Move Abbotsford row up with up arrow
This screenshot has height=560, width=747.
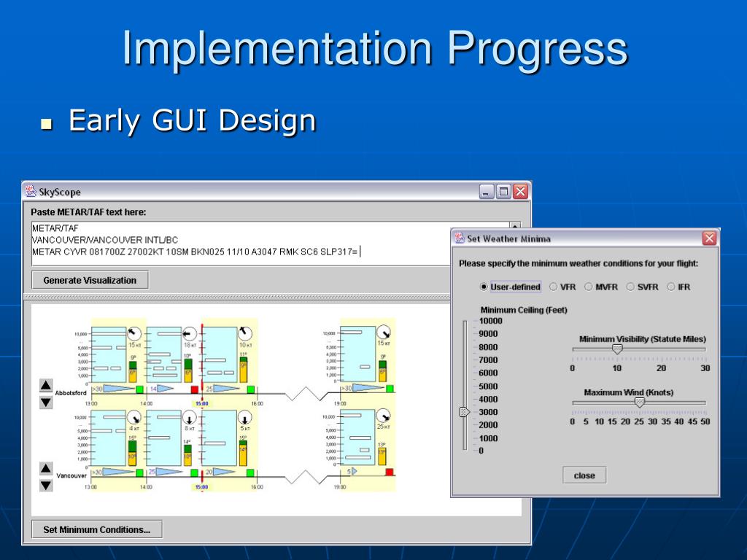[46, 385]
